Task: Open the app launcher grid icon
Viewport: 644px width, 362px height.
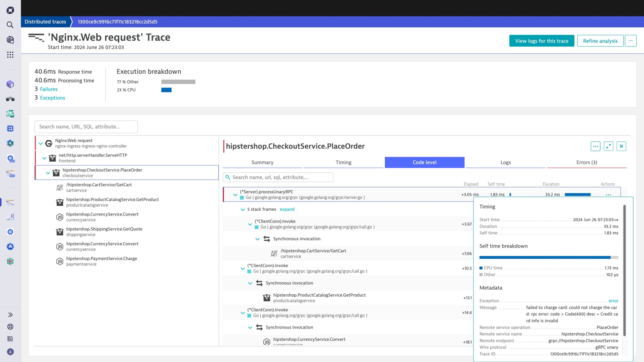Action: pyautogui.click(x=10, y=55)
